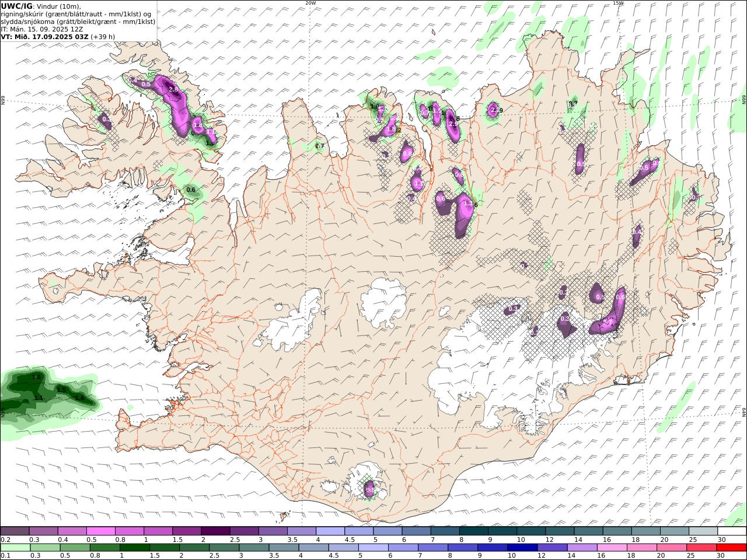
Task: Select the lower scale swatch labeled 1.5
Action: (165, 548)
